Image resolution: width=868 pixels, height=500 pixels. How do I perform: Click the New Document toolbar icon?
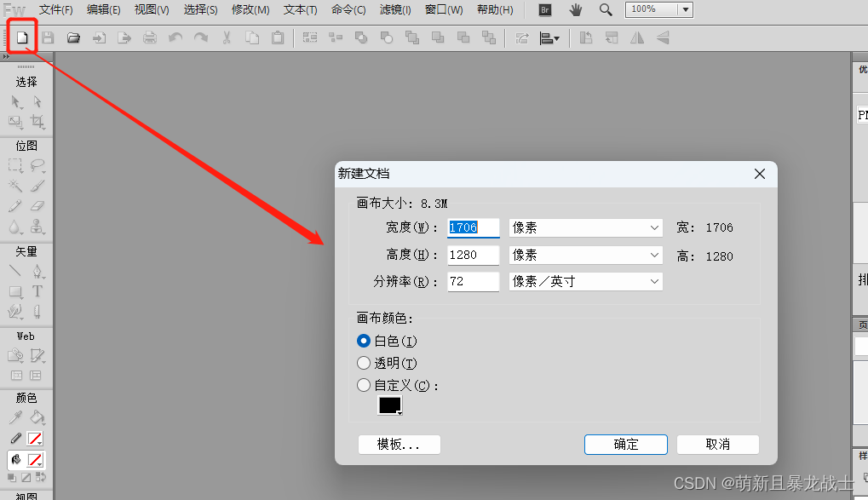[22, 37]
